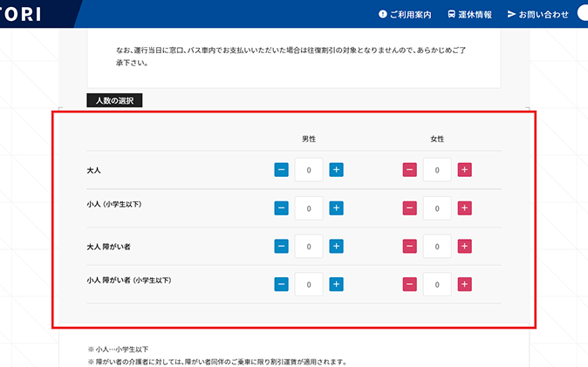Open ご利用案内 usage guide link
This screenshot has height=367, width=588.
click(405, 14)
